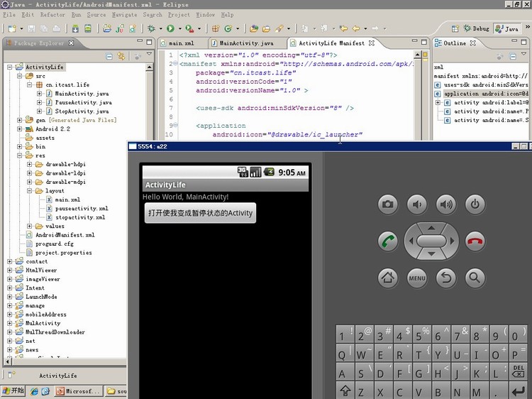Switch to Debug perspective
The image size is (532, 399).
477,29
